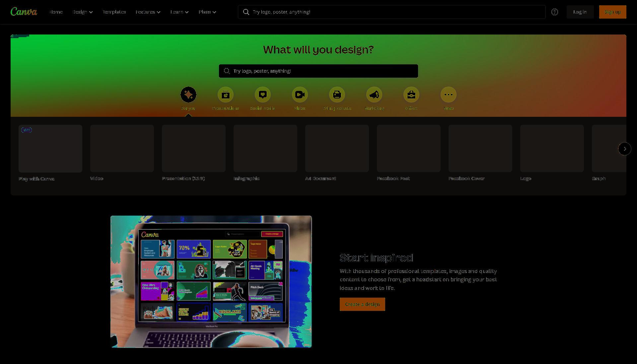Click the 'What will you design?' heading
This screenshot has height=364, width=637.
318,50
